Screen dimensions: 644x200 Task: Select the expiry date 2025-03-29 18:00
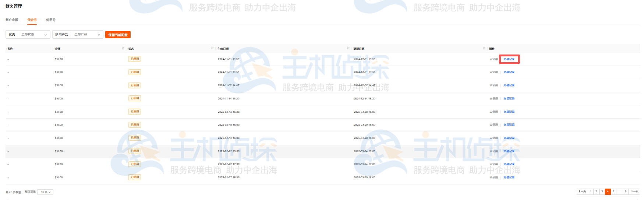coord(364,178)
